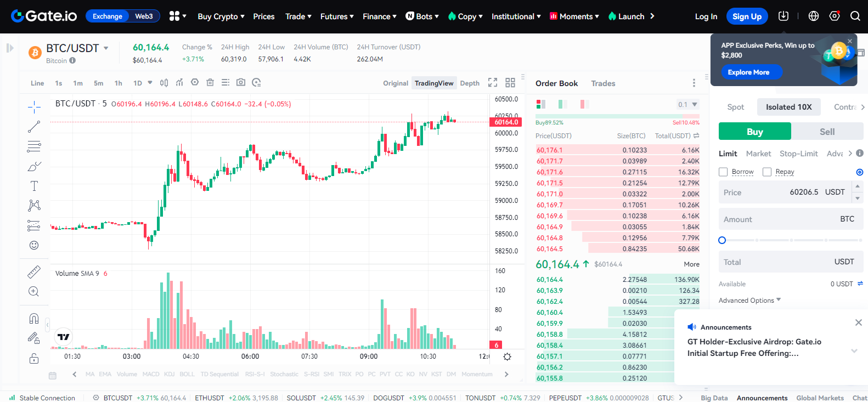The width and height of the screenshot is (868, 402).
Task: Click the Amount BTC input field
Action: pos(791,219)
